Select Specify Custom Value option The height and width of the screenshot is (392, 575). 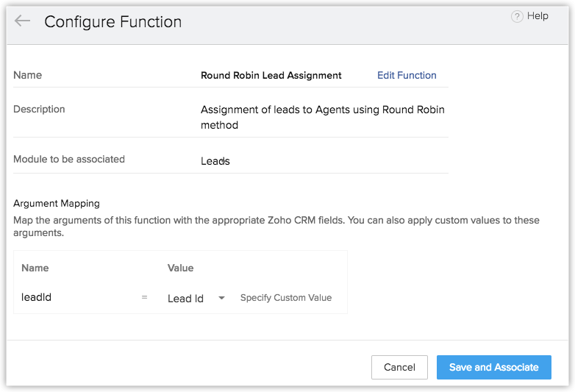click(x=286, y=298)
